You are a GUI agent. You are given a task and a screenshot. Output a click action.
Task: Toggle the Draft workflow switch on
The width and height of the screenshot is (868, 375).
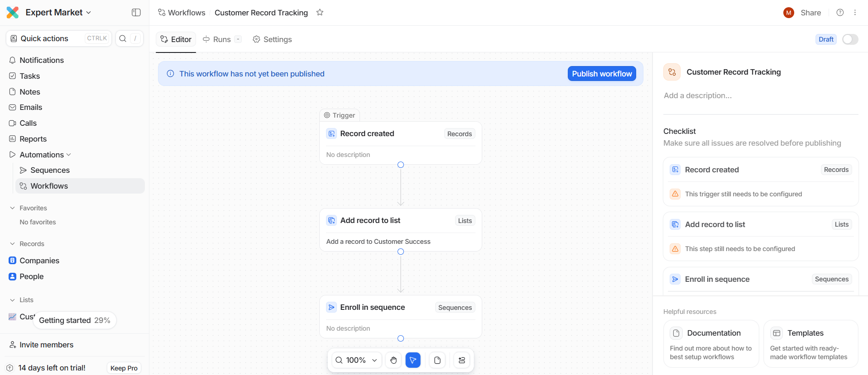[x=850, y=39]
